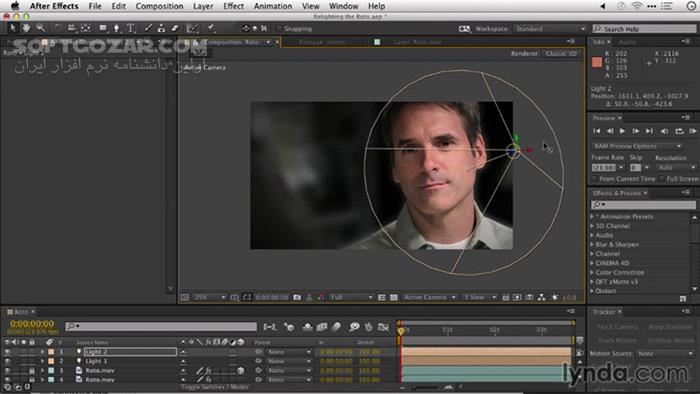
Task: Select the Rotation tool
Action: [x=58, y=28]
